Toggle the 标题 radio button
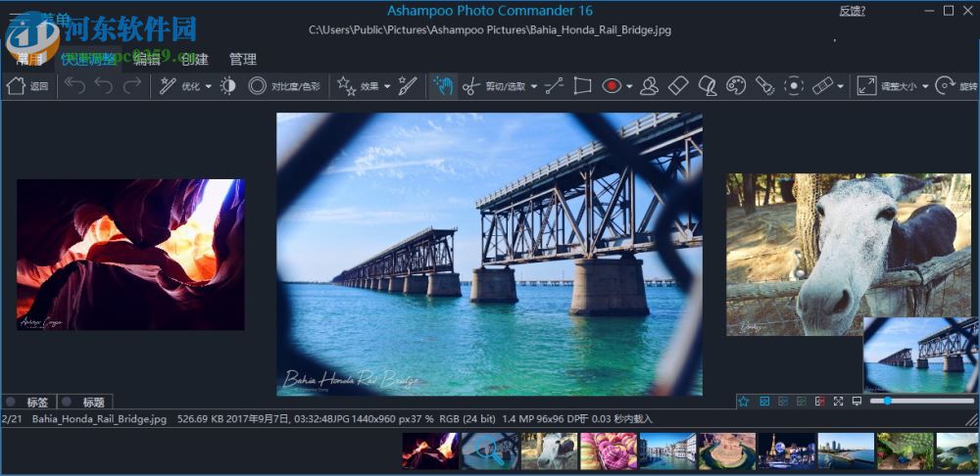 point(67,402)
